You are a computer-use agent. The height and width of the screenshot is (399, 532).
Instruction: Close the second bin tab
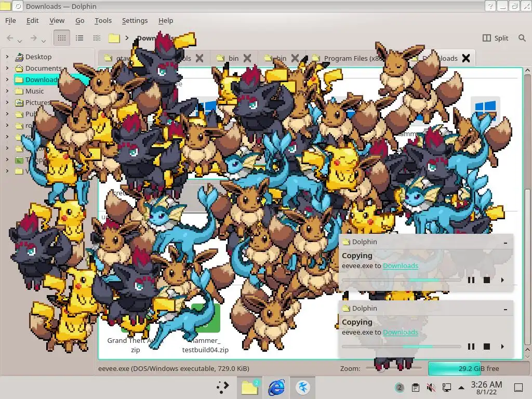(x=295, y=58)
